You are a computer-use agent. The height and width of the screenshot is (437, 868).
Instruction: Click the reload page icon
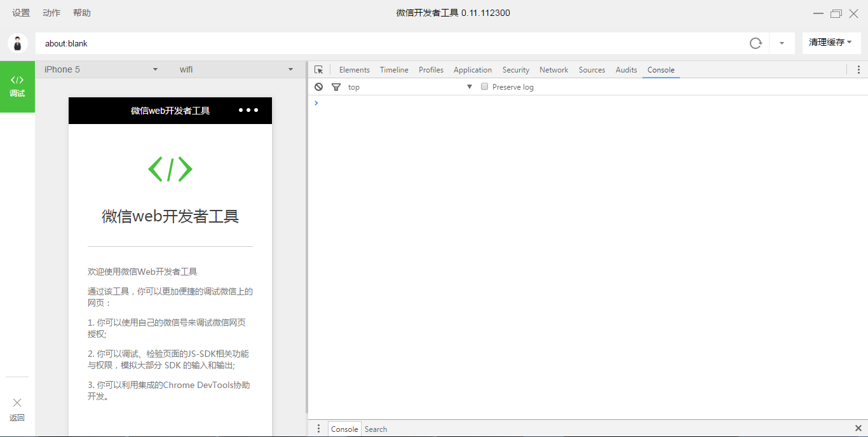click(756, 43)
